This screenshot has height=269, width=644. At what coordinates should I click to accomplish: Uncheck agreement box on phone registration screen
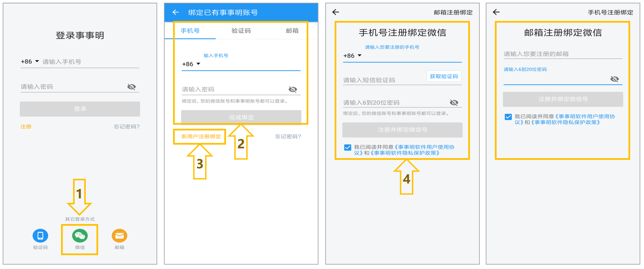[x=347, y=147]
